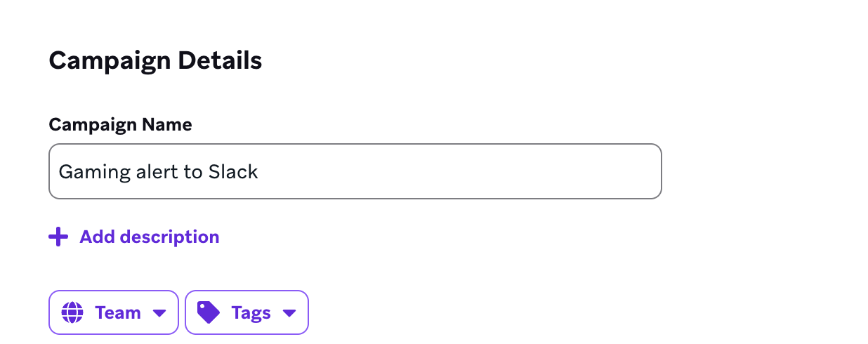Image resolution: width=868 pixels, height=344 pixels.
Task: Expand the Tags dropdown caret
Action: (289, 313)
